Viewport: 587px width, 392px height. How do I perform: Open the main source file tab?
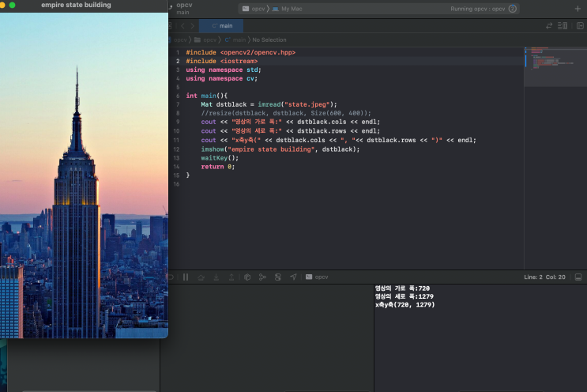pos(221,26)
